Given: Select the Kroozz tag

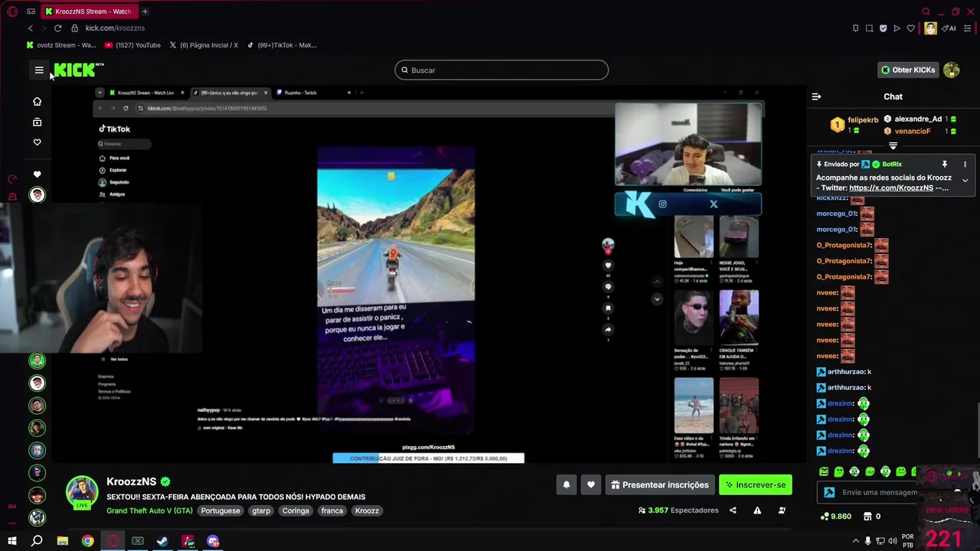Looking at the screenshot, I should [367, 510].
